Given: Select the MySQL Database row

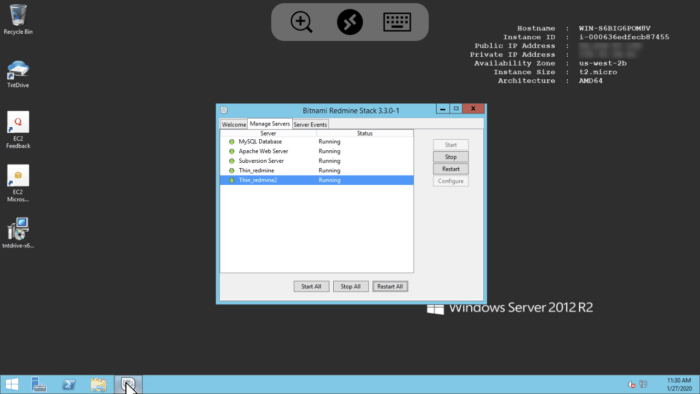Looking at the screenshot, I should [317, 141].
